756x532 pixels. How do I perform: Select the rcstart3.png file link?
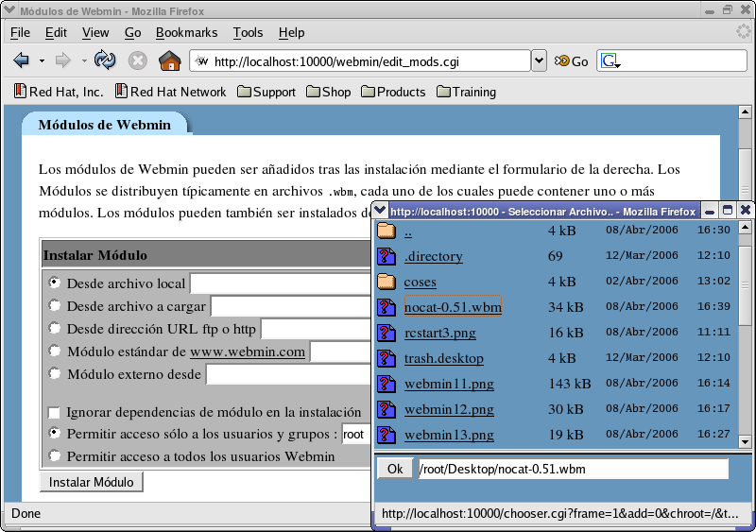coord(439,333)
